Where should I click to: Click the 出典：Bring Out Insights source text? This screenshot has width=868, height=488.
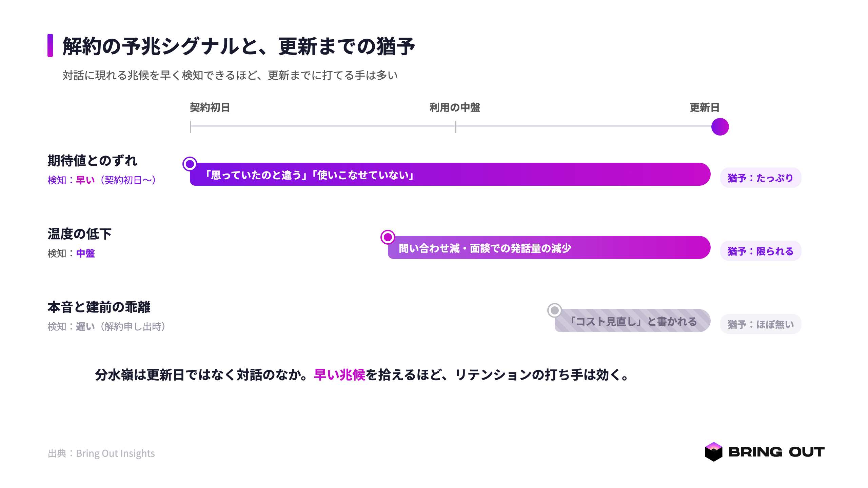pos(101,453)
